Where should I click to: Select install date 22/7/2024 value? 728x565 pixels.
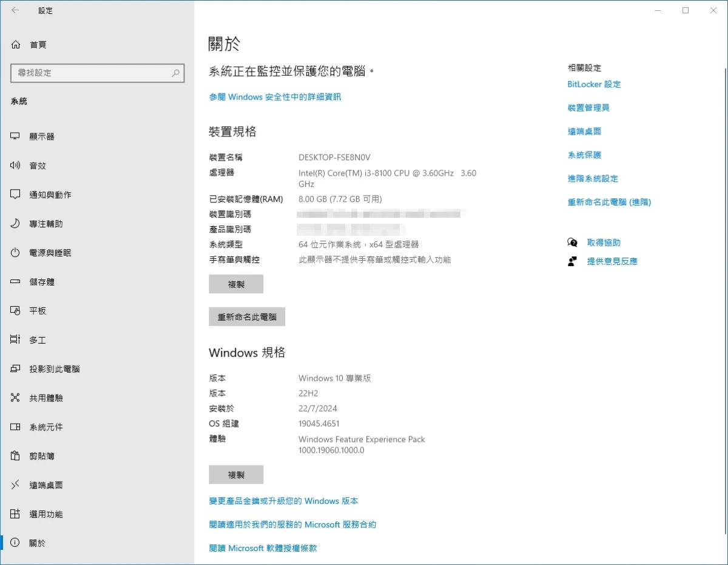[x=318, y=409]
